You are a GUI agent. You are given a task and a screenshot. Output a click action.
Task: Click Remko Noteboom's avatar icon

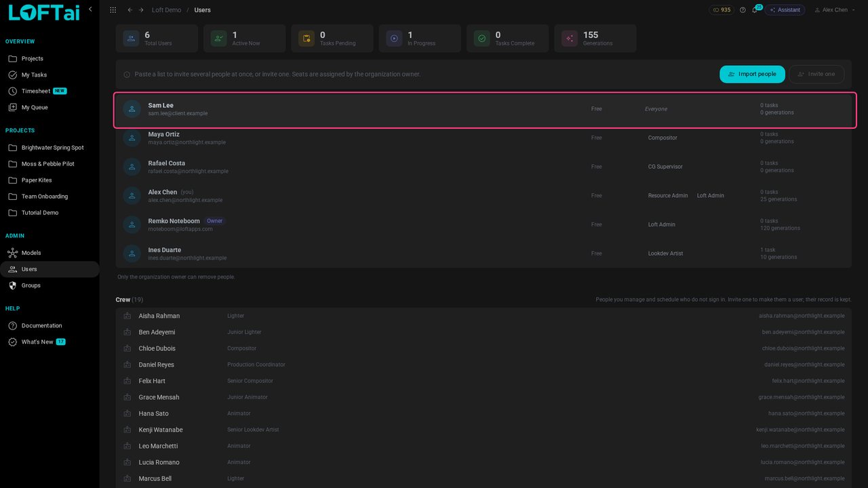132,224
